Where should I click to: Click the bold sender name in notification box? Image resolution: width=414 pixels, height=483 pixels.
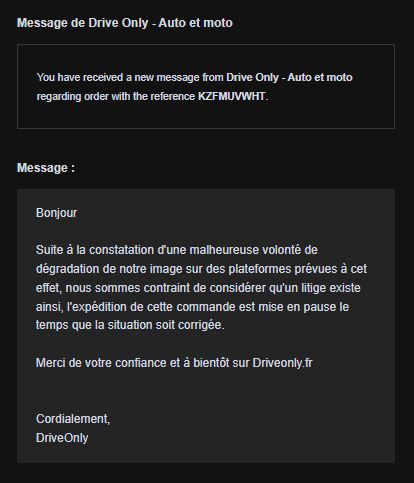click(x=289, y=77)
